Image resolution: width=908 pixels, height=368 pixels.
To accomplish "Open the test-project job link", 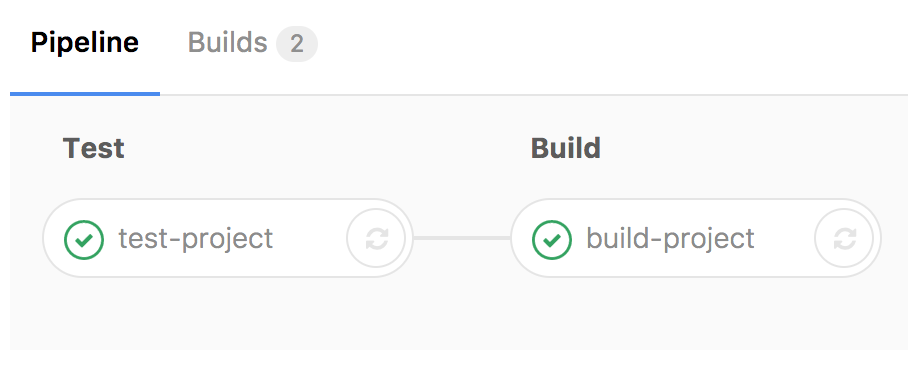I will [196, 238].
